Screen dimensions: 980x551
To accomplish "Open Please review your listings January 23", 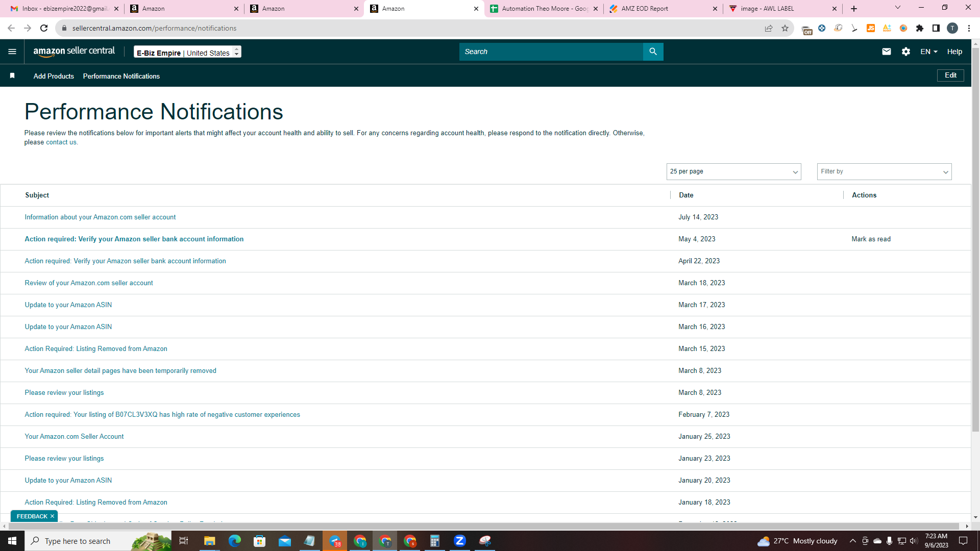I will pyautogui.click(x=64, y=458).
